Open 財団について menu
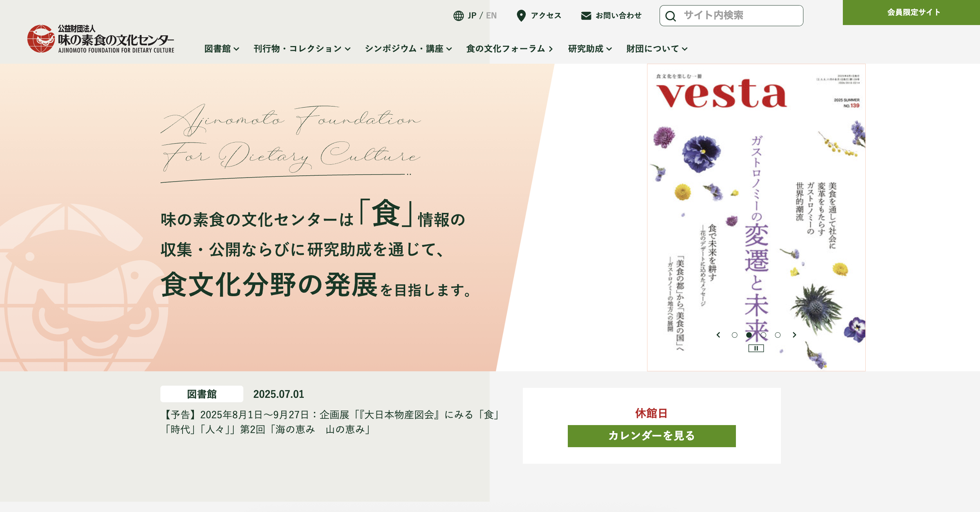 (x=657, y=49)
